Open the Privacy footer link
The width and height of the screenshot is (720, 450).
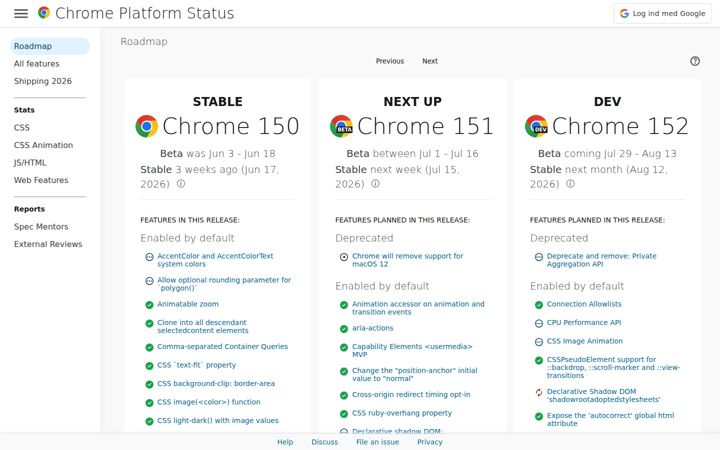click(x=430, y=442)
